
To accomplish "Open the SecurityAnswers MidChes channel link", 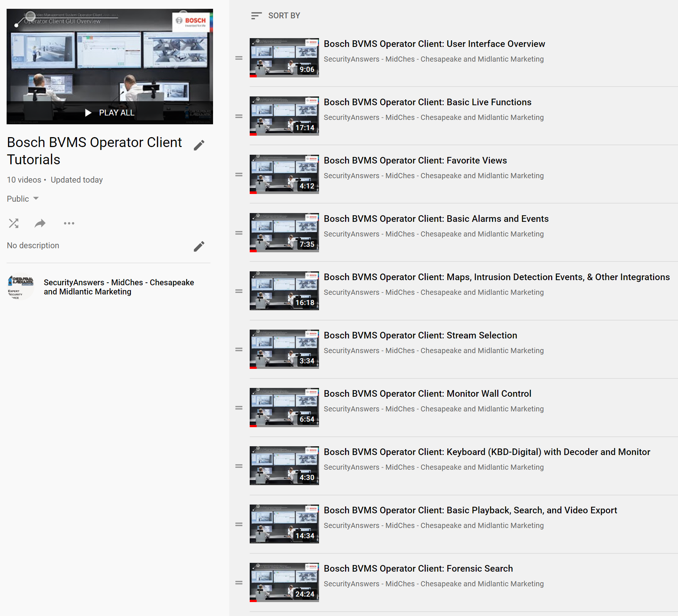I will pyautogui.click(x=118, y=287).
